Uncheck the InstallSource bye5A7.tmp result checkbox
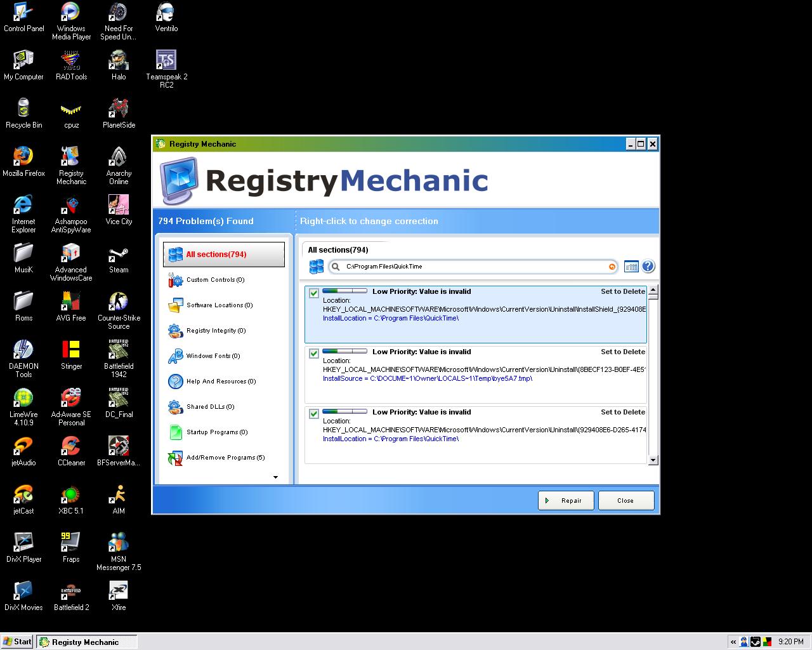This screenshot has height=650, width=812. [x=314, y=354]
